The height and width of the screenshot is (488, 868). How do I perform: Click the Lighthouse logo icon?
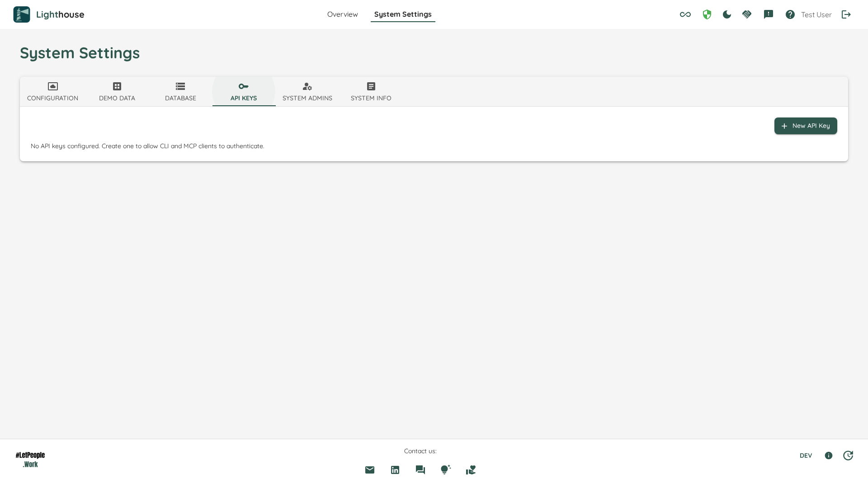point(22,14)
